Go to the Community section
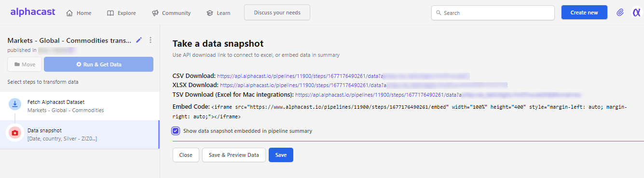The height and width of the screenshot is (178, 644). pyautogui.click(x=171, y=13)
